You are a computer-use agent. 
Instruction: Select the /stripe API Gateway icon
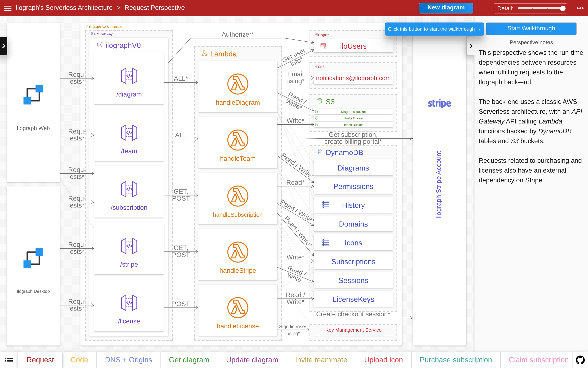[129, 246]
